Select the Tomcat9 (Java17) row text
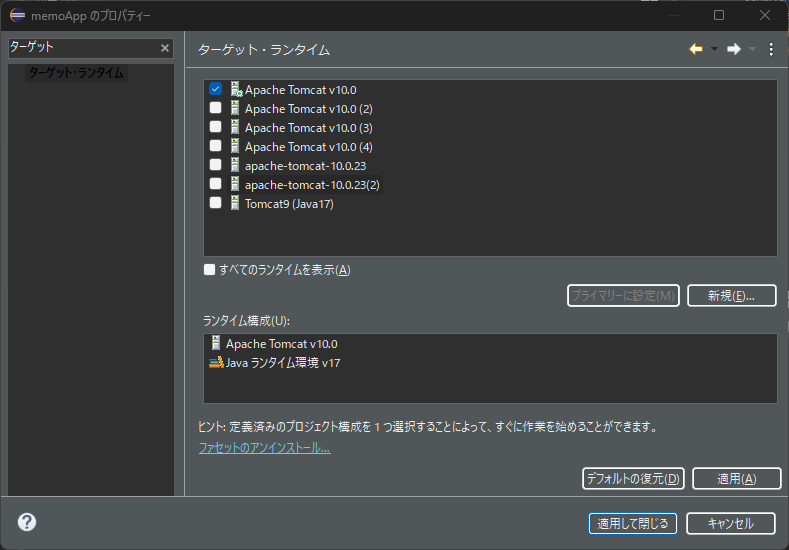 coord(289,204)
